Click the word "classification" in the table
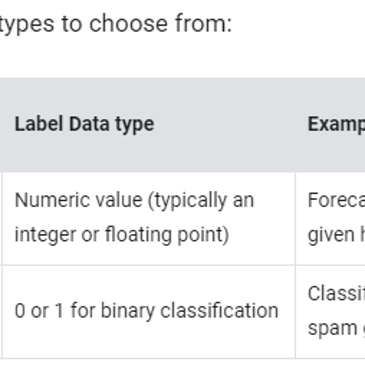The width and height of the screenshot is (365, 365). (219, 311)
